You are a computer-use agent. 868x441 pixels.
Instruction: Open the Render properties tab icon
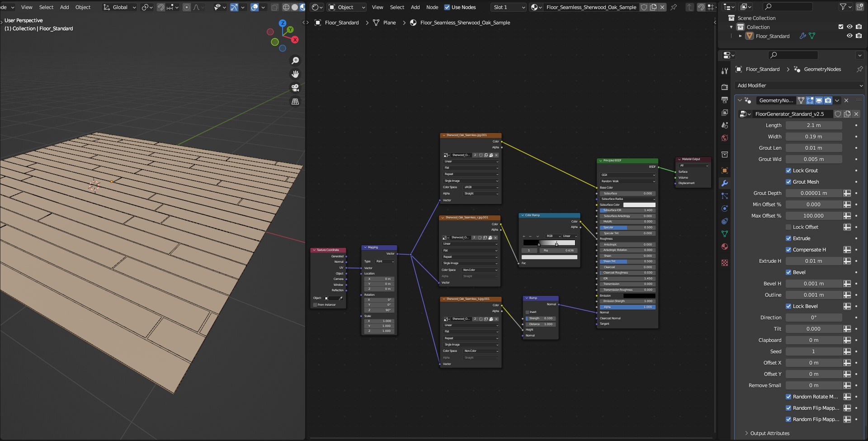725,87
